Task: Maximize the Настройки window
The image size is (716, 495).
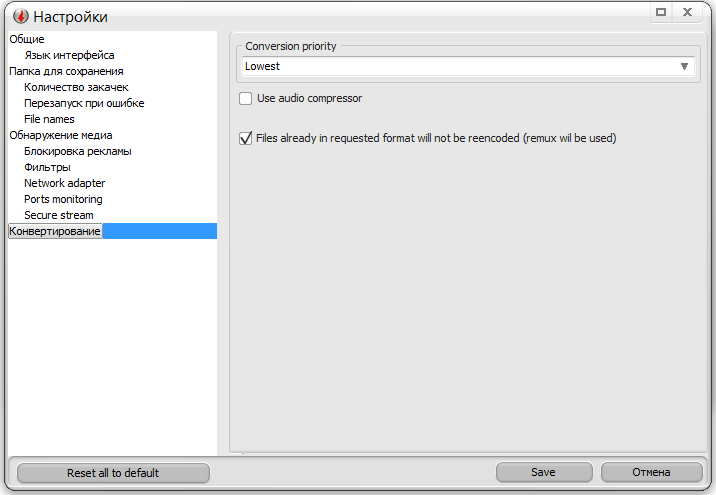Action: [x=661, y=12]
